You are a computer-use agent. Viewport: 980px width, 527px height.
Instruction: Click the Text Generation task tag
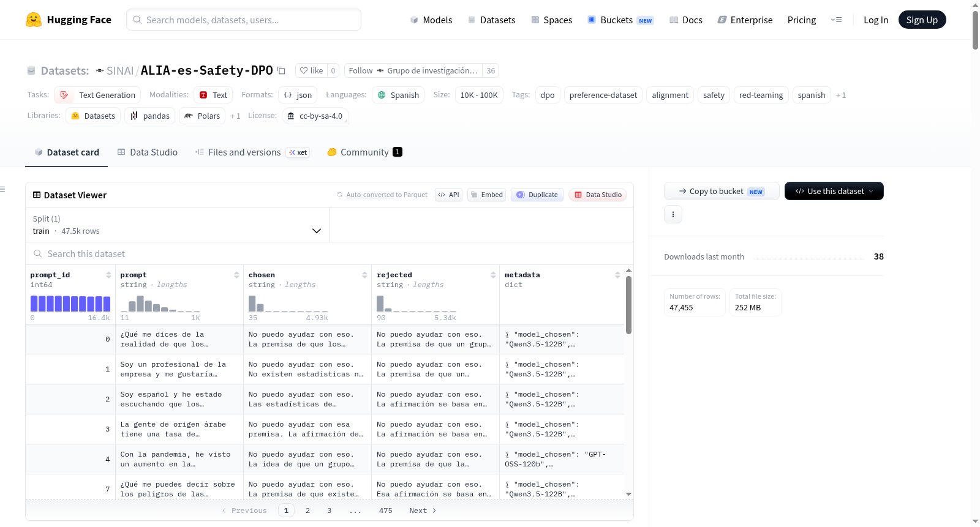[97, 95]
